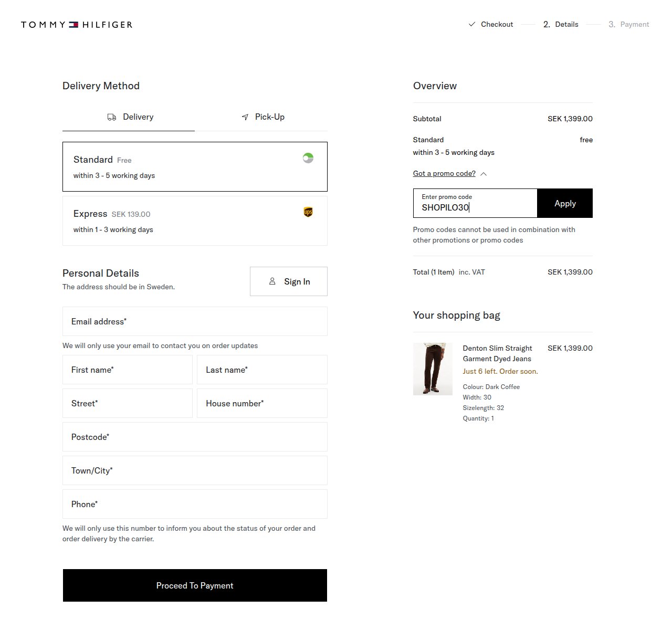Switch to the Pick-Up tab
Screen dimensions: 672x630
(261, 117)
